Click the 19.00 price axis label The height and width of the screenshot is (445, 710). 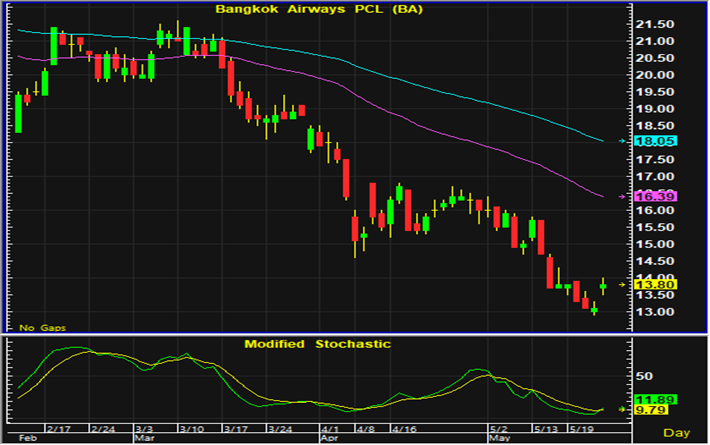click(x=655, y=109)
